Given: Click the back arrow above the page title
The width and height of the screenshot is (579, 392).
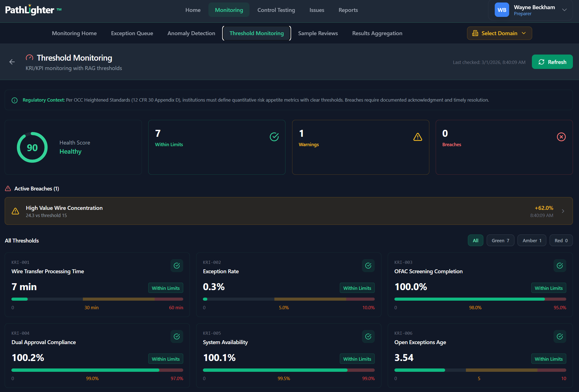Looking at the screenshot, I should tap(12, 62).
